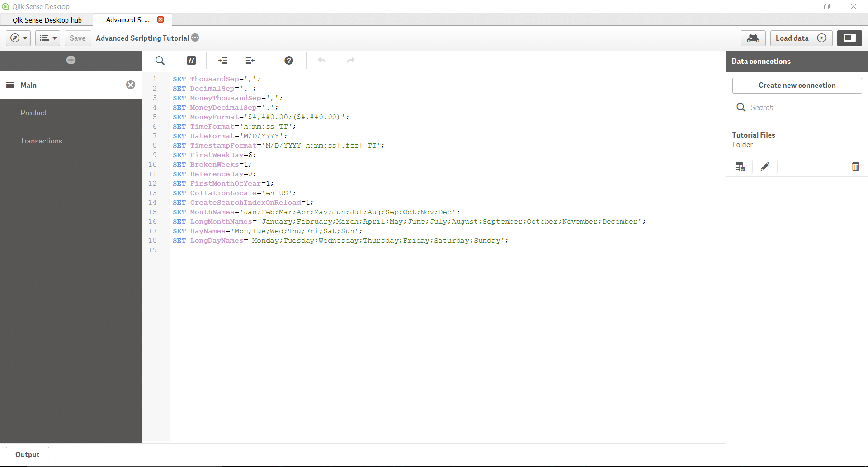This screenshot has height=467, width=868.
Task: Click Create new connection
Action: (x=797, y=86)
